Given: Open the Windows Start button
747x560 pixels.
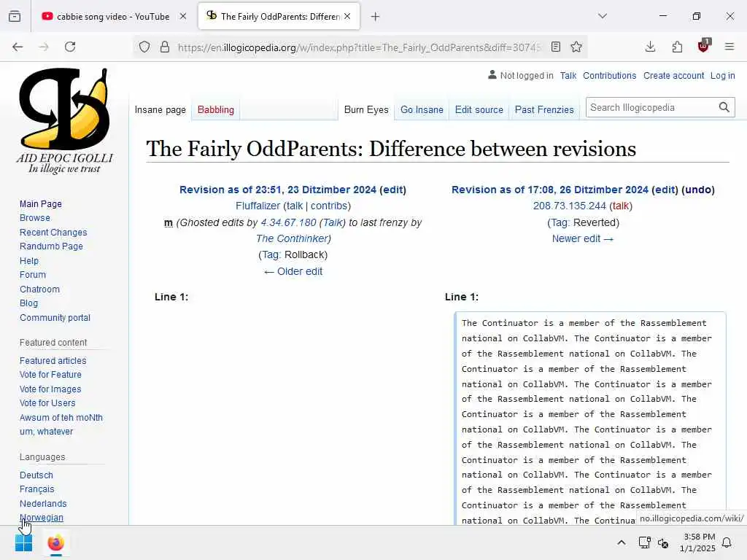Looking at the screenshot, I should [x=23, y=542].
